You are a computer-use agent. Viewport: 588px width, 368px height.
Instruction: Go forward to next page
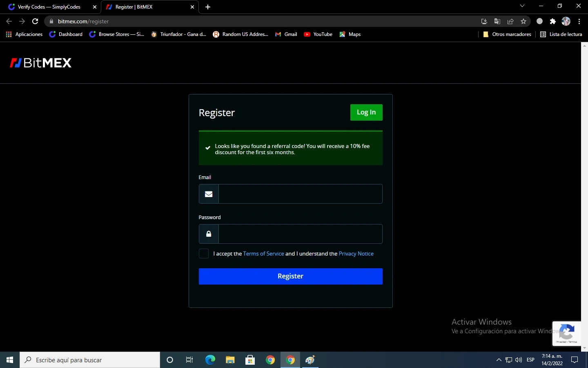(x=22, y=21)
